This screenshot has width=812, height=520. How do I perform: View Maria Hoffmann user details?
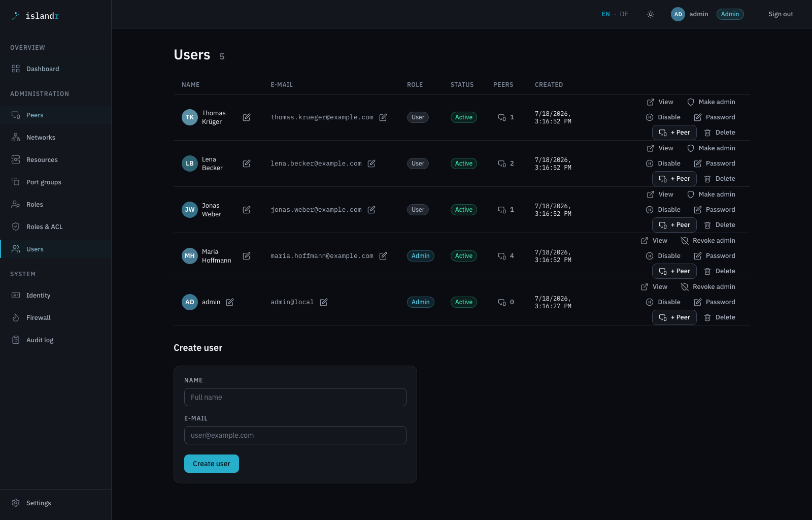point(654,241)
